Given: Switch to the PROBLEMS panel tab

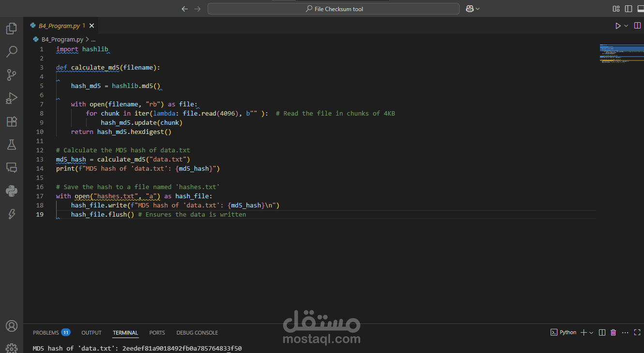Looking at the screenshot, I should [46, 333].
